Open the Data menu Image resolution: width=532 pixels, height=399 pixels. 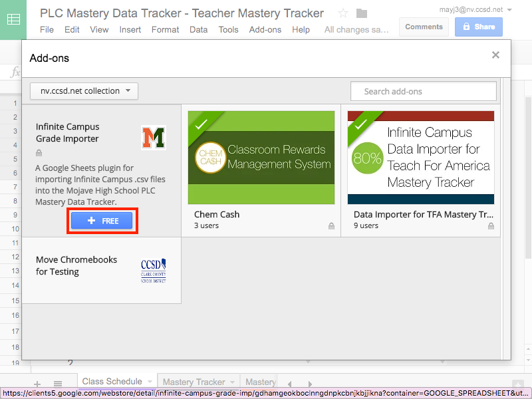pos(198,30)
